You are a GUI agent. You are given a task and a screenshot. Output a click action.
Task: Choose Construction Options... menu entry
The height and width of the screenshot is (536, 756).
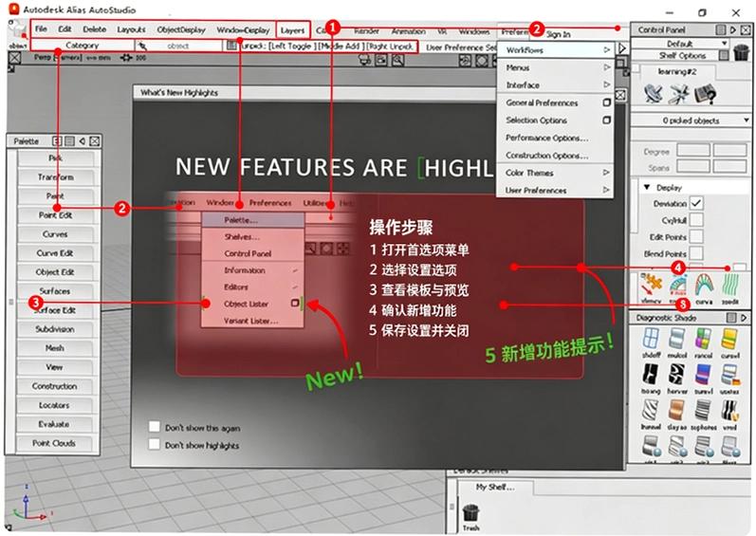coord(546,156)
